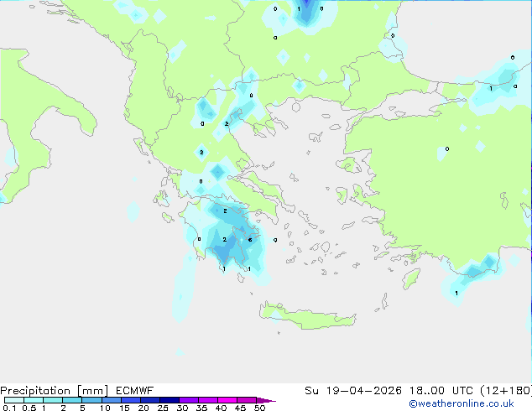Screen dimensions: 532x411
Task: Click the 25–30 mm legend swatch
Action: coord(170,400)
